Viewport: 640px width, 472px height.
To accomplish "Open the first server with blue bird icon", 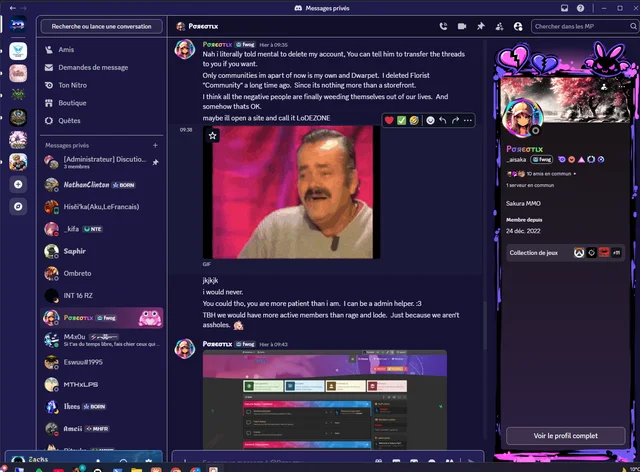I will pyautogui.click(x=18, y=51).
